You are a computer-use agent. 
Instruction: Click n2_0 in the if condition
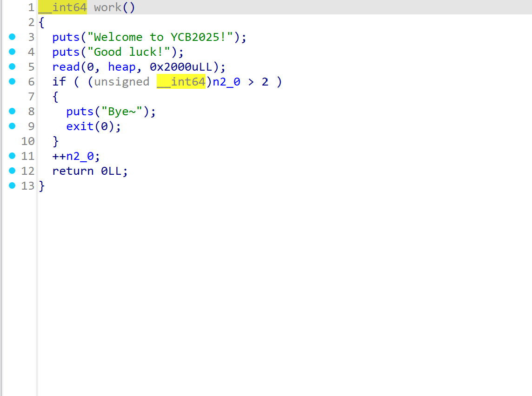[226, 82]
